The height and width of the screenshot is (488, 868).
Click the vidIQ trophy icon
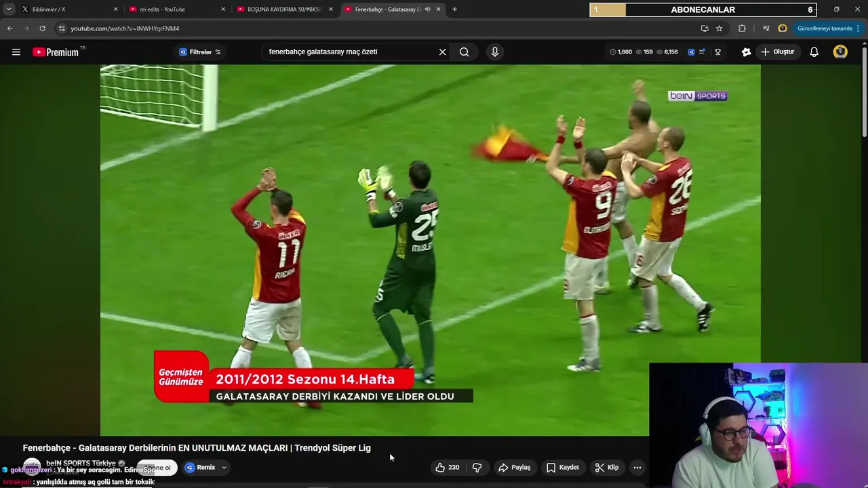click(717, 52)
